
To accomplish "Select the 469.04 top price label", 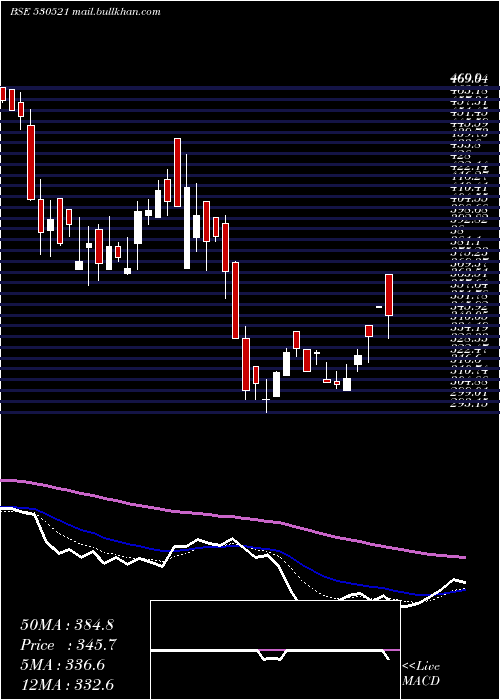I will tap(468, 79).
